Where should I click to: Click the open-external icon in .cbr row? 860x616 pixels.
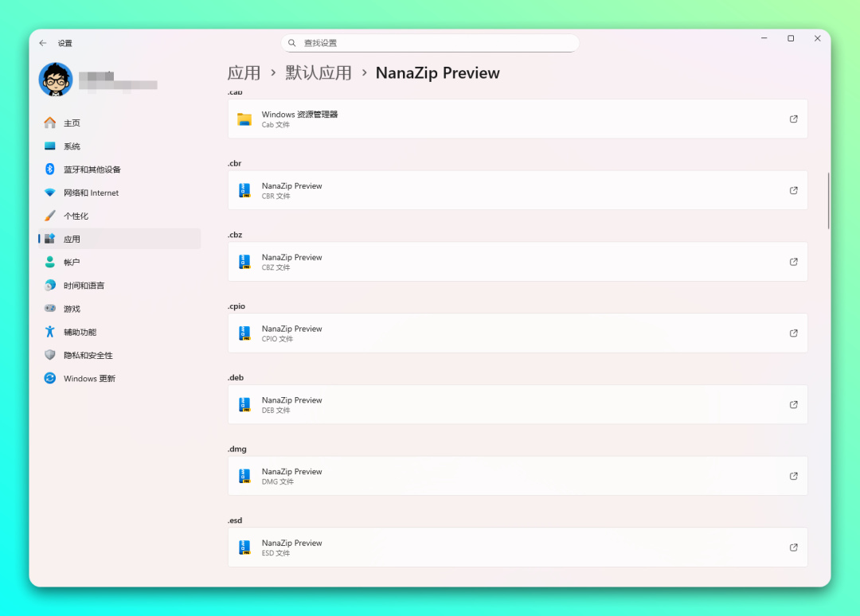click(794, 190)
